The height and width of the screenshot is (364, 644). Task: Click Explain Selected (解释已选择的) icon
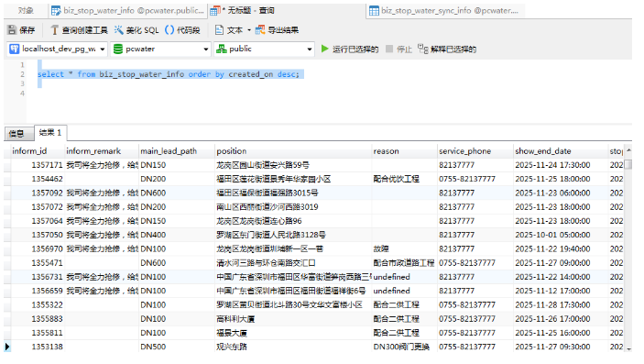pos(423,49)
